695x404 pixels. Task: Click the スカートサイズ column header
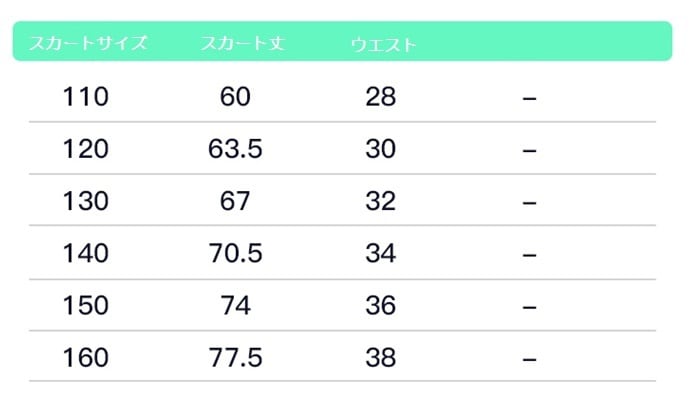point(88,43)
